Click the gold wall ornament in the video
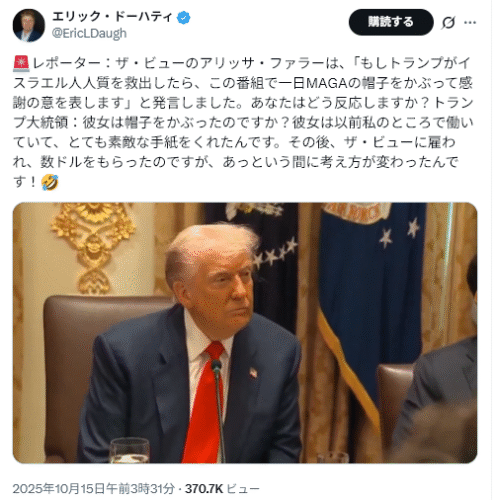 pos(93,247)
